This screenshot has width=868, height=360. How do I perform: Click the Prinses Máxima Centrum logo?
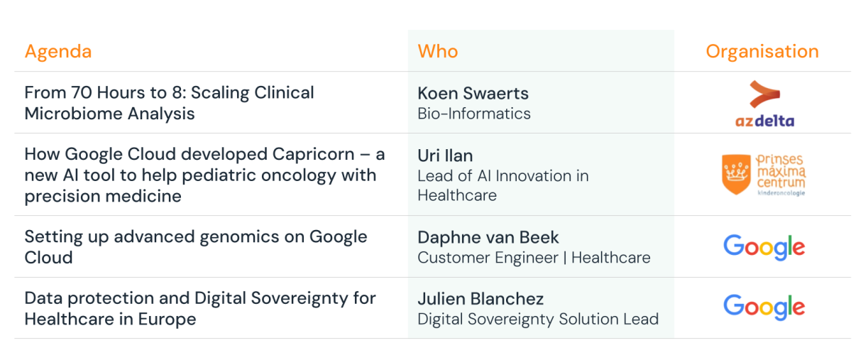(x=764, y=175)
